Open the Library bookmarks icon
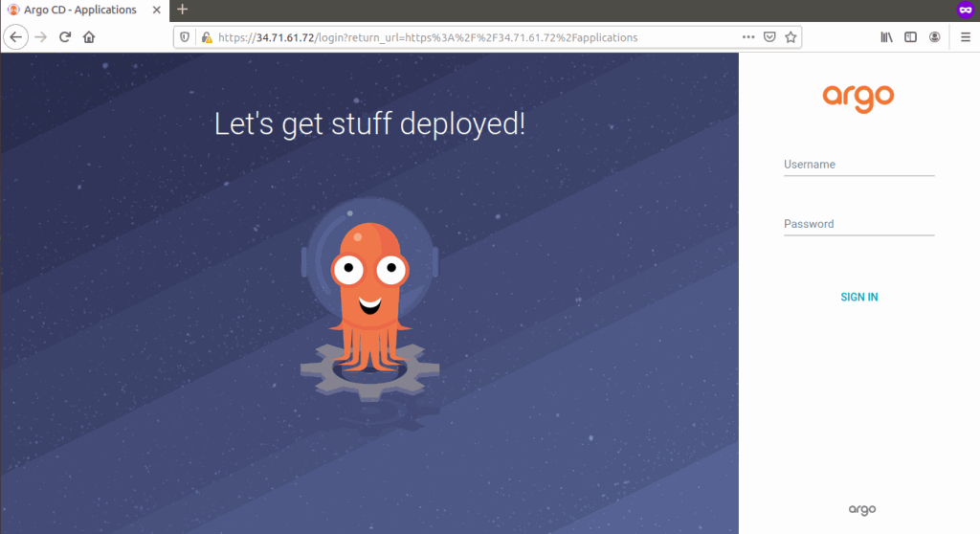 [x=886, y=37]
